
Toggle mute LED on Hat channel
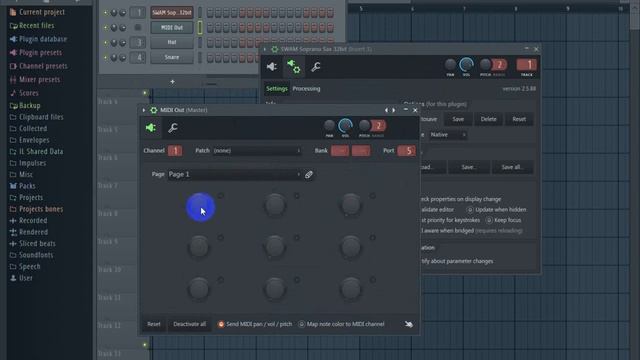tap(106, 42)
